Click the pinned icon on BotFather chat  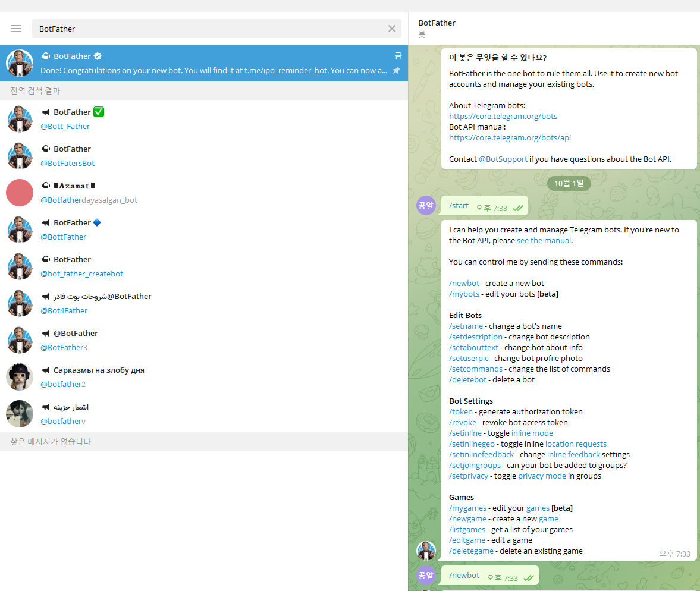click(396, 71)
